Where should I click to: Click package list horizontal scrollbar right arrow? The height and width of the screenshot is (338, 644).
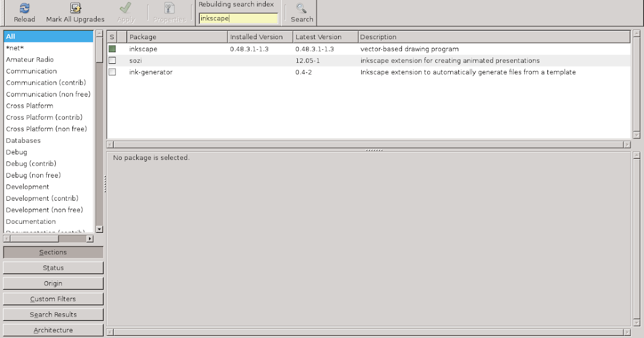(x=627, y=144)
